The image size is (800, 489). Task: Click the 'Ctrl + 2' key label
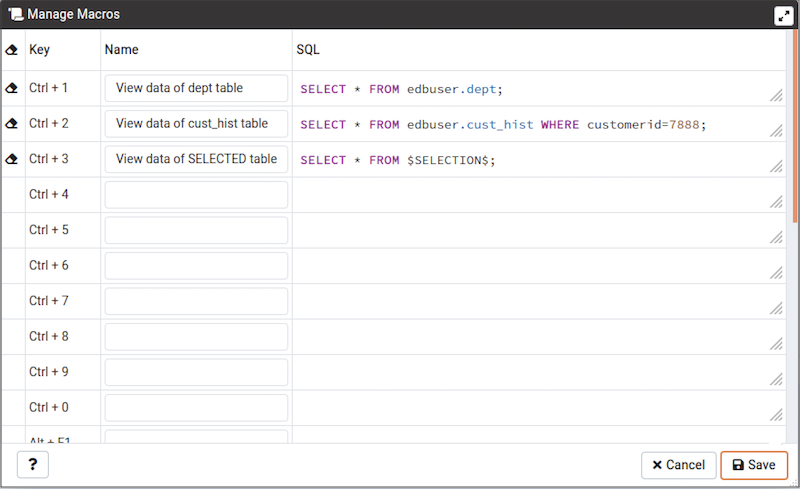click(48, 123)
